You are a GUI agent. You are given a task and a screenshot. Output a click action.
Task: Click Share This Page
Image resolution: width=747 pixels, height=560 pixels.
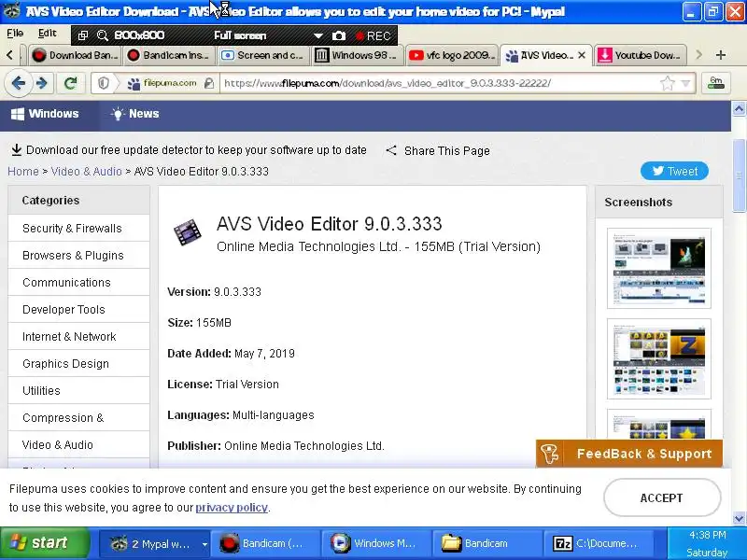coord(438,151)
